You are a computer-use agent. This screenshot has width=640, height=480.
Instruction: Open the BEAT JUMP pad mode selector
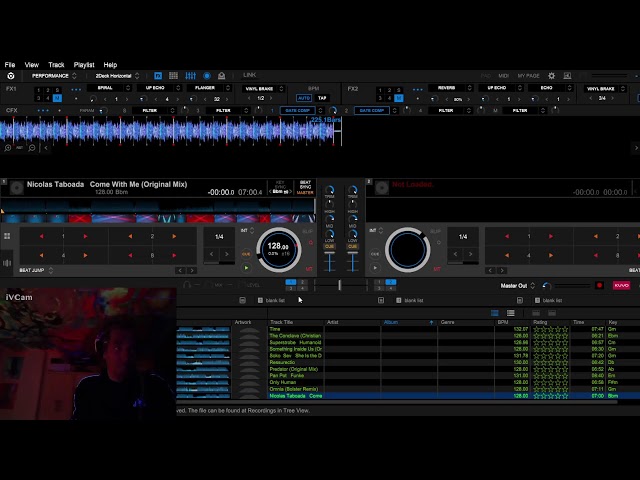(36, 270)
